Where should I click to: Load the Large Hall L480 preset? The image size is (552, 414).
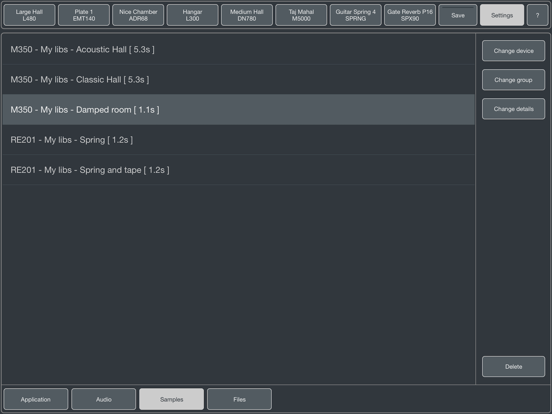point(29,15)
